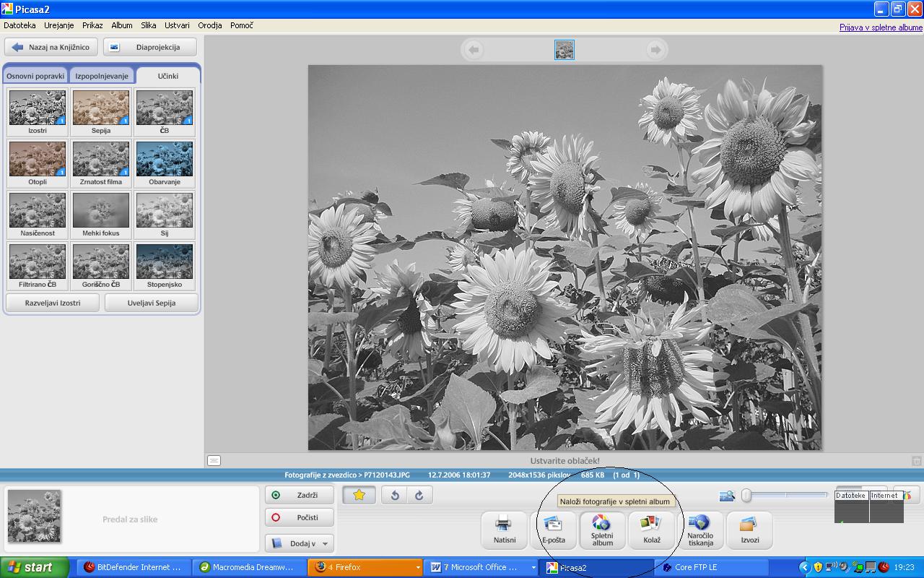924x578 pixels.
Task: Switch to the Izpopolnjevanje tab
Action: (x=102, y=76)
